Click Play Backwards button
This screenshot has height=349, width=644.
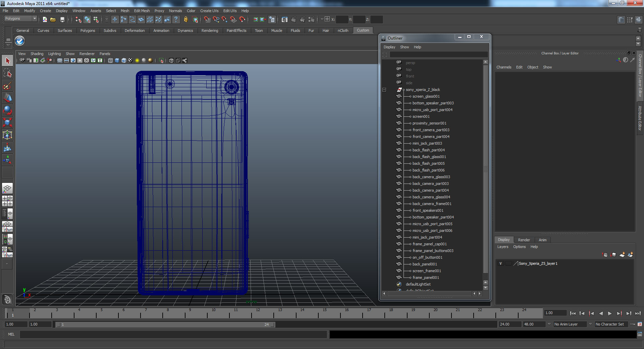pyautogui.click(x=601, y=313)
